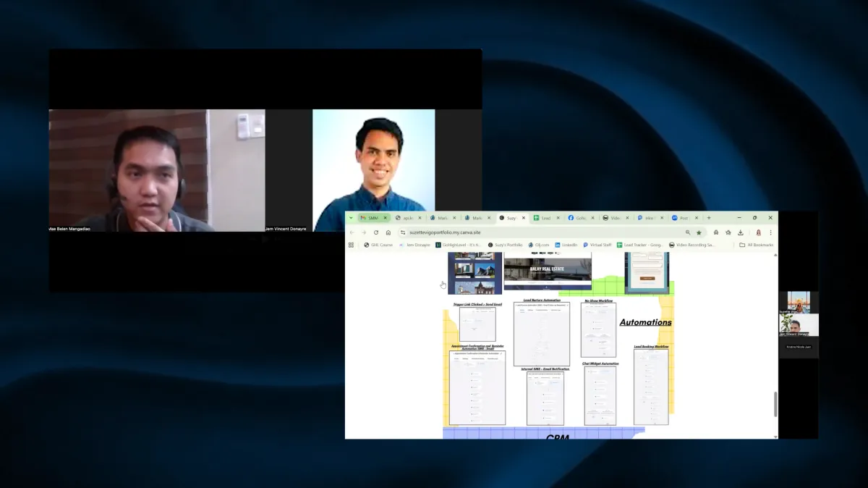Open the extensions toolbar icon
868x488 pixels.
click(x=716, y=232)
